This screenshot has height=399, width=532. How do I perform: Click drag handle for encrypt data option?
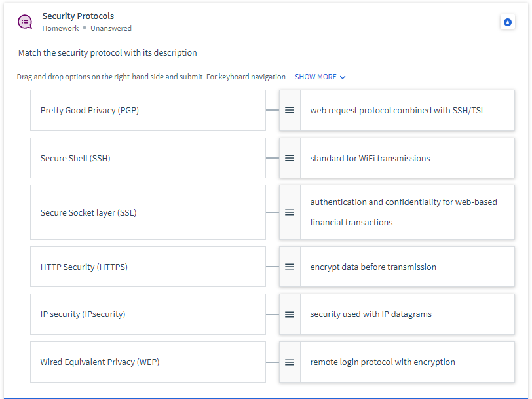[x=290, y=267]
